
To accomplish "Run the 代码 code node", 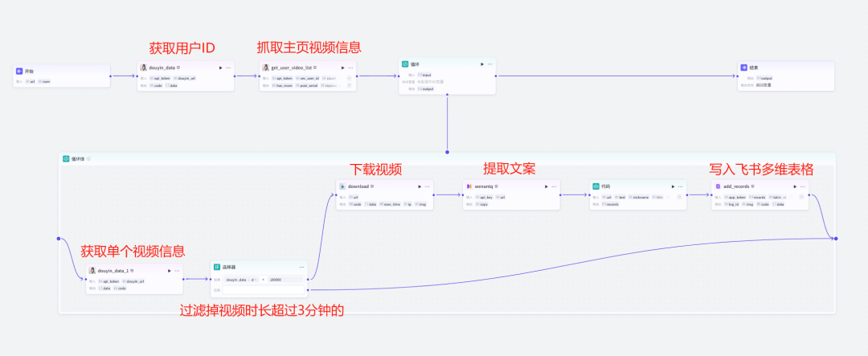I will (x=674, y=186).
